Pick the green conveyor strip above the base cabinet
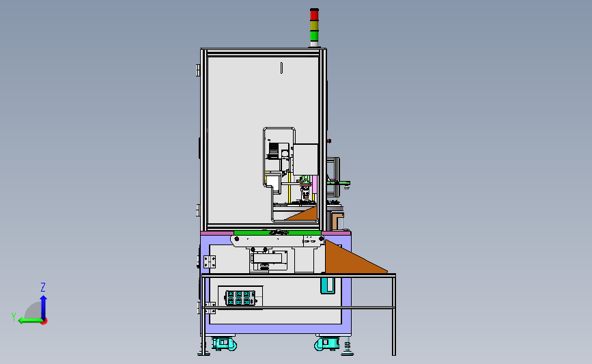 click(277, 233)
